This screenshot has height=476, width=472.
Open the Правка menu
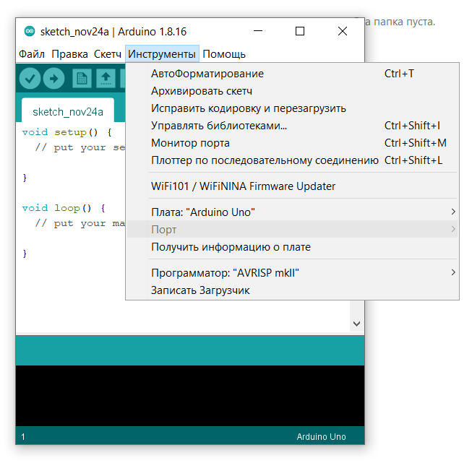(69, 54)
